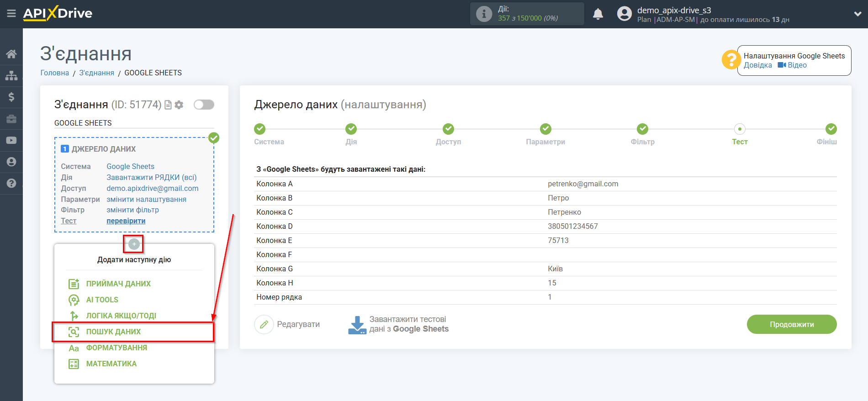Go to the Фільтр step

tap(643, 129)
